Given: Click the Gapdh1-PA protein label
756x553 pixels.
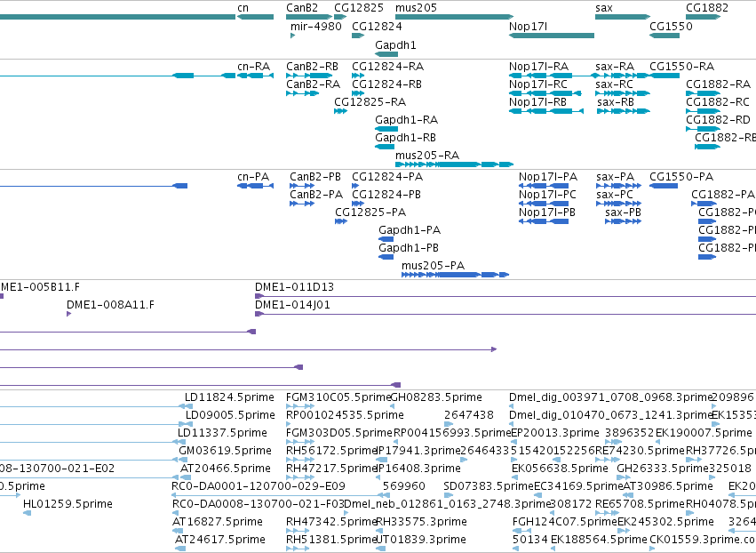Looking at the screenshot, I should [x=410, y=230].
